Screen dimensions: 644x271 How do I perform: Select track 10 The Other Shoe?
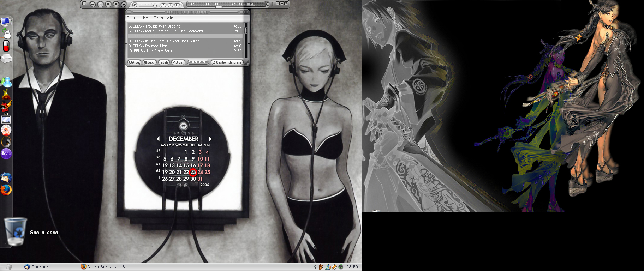(185, 51)
